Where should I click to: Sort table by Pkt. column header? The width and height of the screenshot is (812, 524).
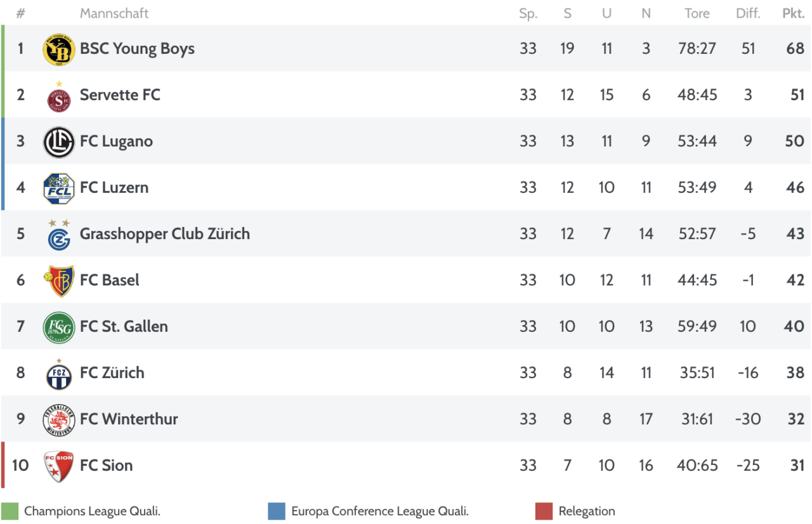(x=794, y=13)
